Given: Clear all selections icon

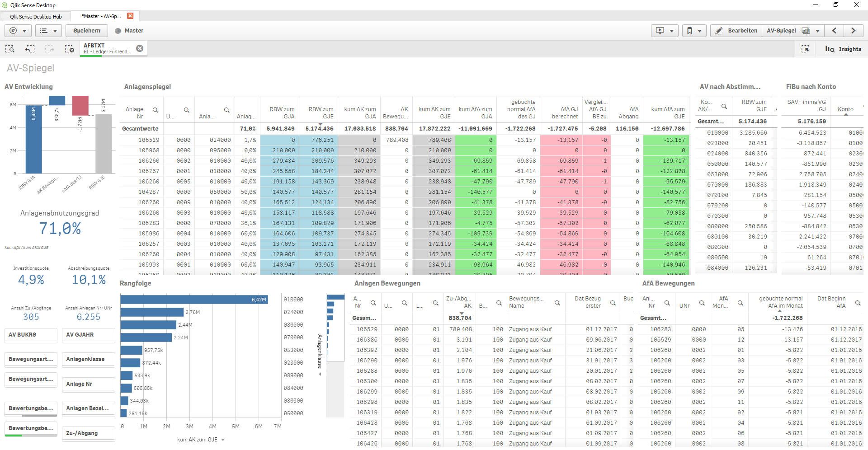Looking at the screenshot, I should 70,49.
